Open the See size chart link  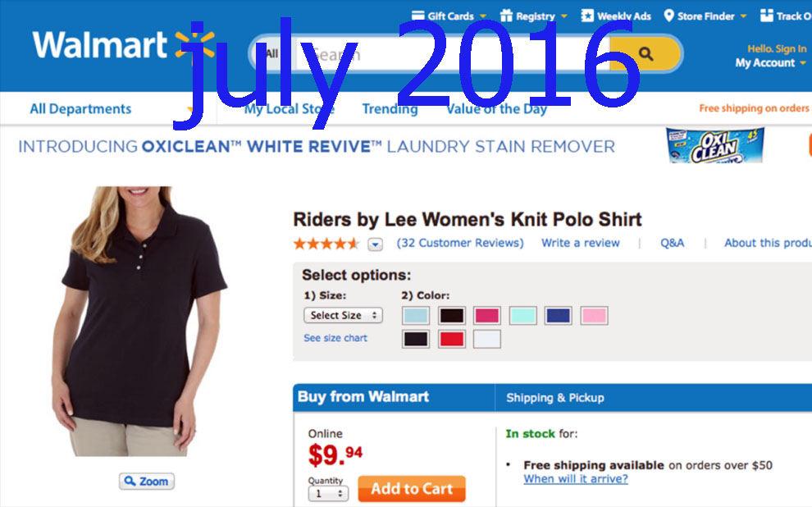pos(335,338)
